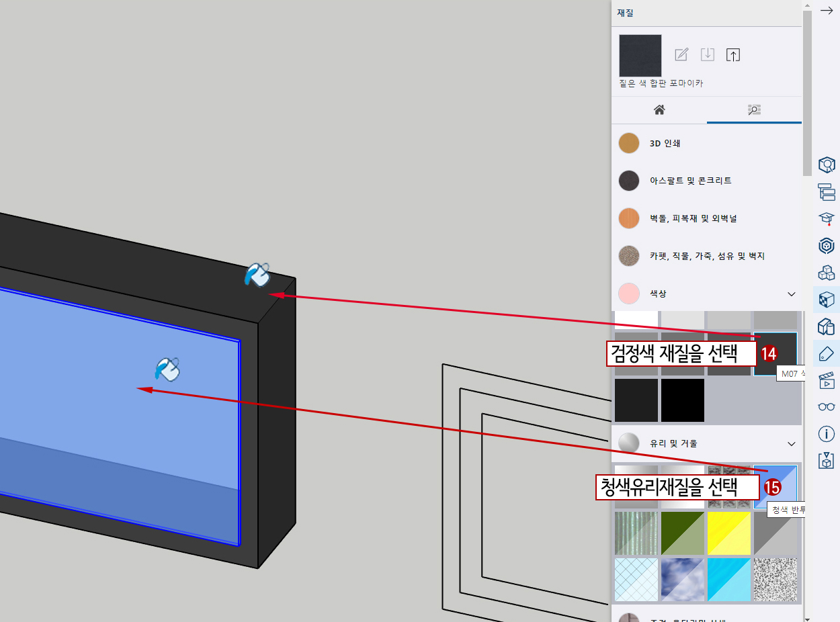Click the material name 짙은 색 합판 포마이카
Image resolution: width=840 pixels, height=622 pixels.
(x=661, y=84)
